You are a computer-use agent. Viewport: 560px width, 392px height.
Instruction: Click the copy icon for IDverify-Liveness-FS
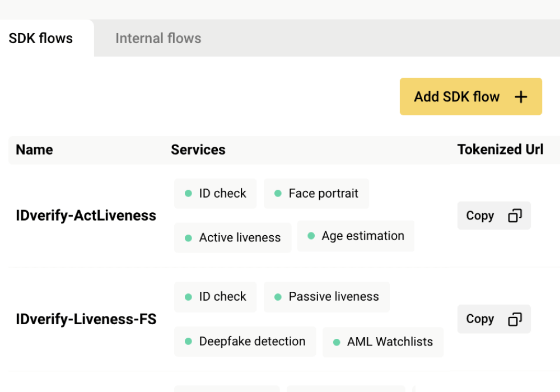click(x=515, y=319)
